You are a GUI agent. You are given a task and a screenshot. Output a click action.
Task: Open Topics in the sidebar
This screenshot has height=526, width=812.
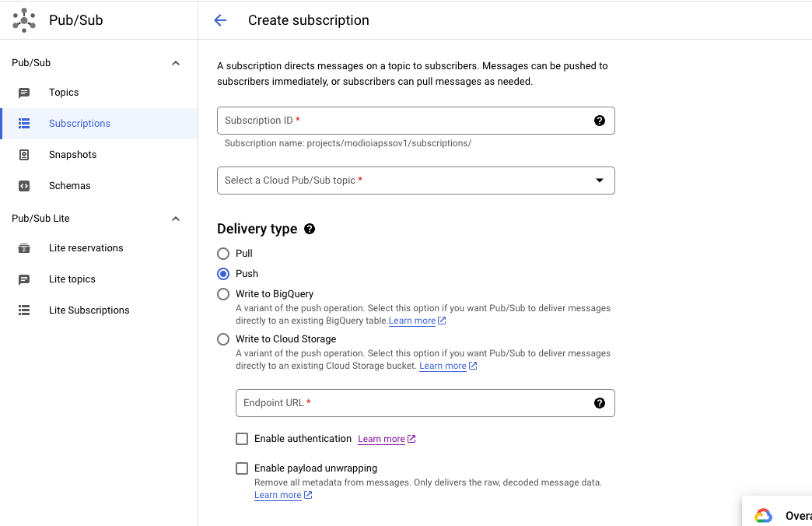coord(99,93)
